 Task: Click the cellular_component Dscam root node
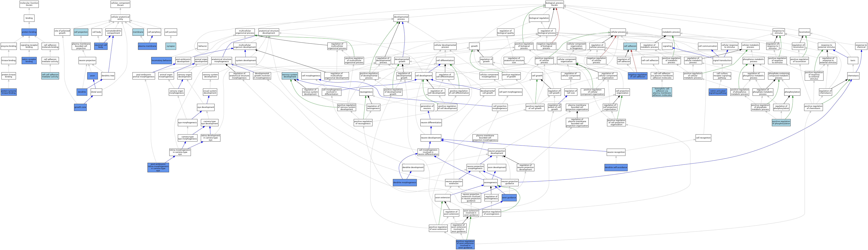click(120, 4)
